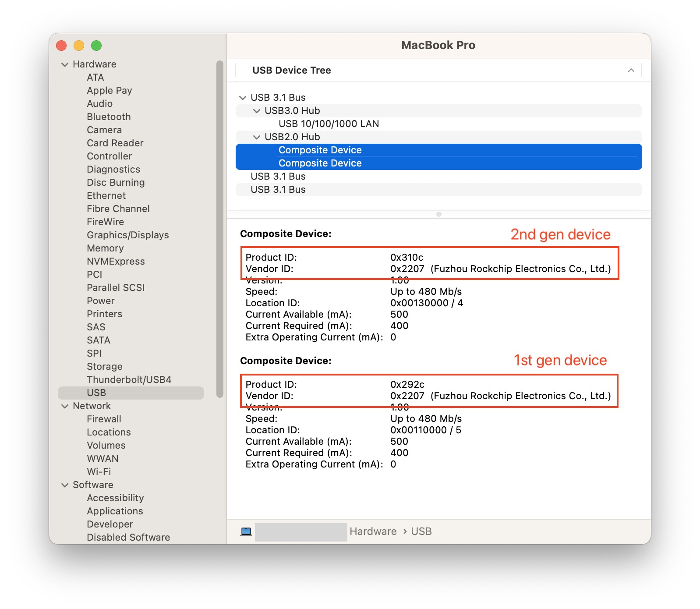Screen dimensions: 700x609
Task: Select ATA in the sidebar
Action: (95, 78)
